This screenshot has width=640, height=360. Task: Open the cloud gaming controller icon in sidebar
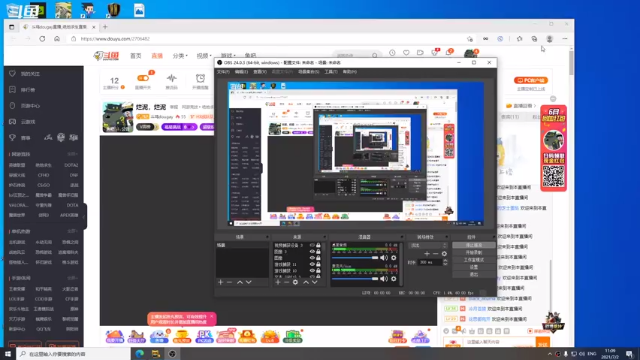[x=12, y=122]
